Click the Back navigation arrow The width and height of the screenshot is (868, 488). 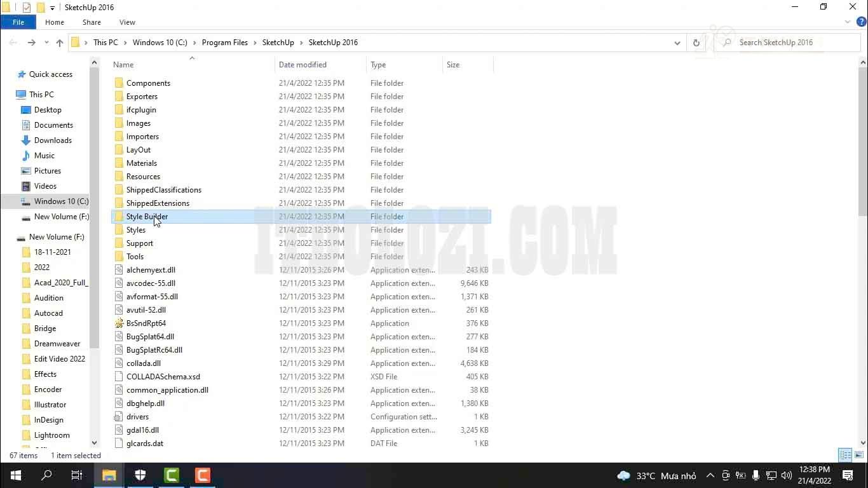click(x=13, y=43)
